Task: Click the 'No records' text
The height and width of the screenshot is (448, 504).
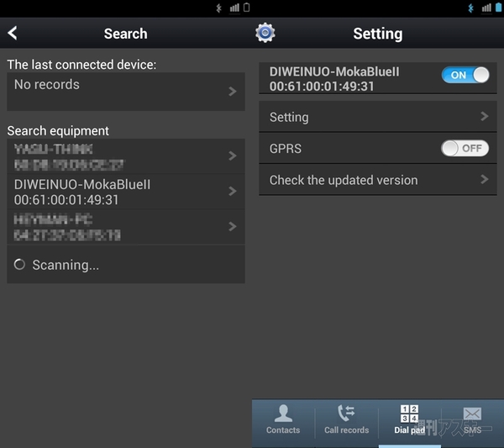Action: [x=47, y=85]
